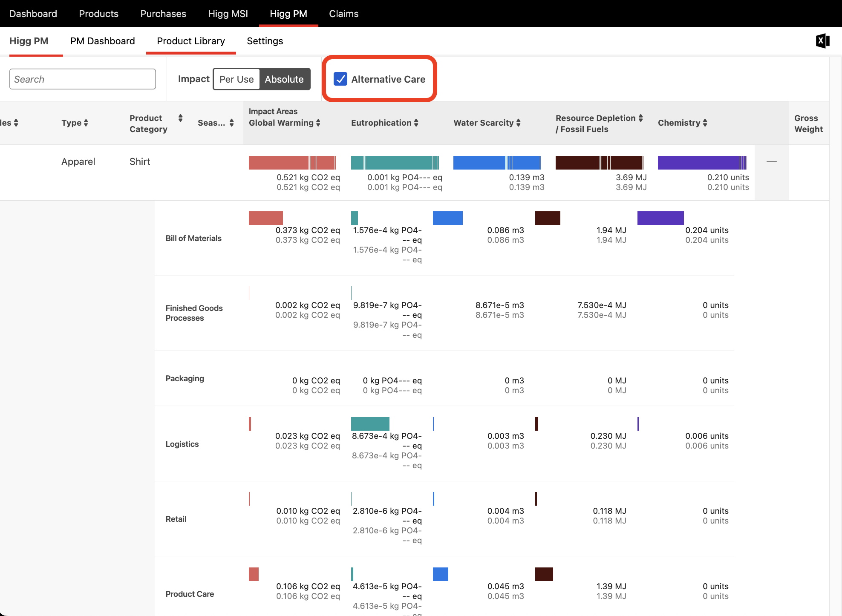Click the Product Care row label
Viewport: 842px width, 616px height.
pyautogui.click(x=190, y=594)
